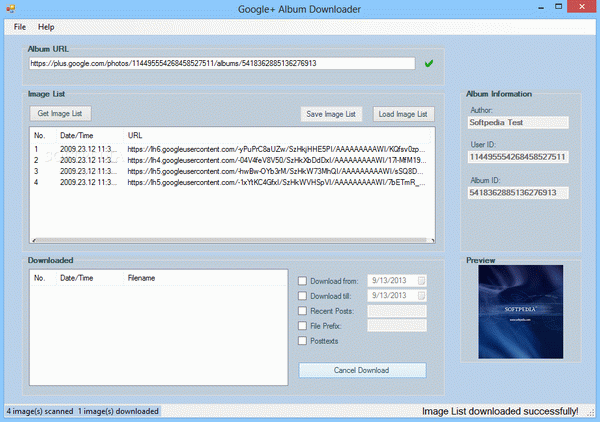Click the File Prefix text field

coord(397,326)
